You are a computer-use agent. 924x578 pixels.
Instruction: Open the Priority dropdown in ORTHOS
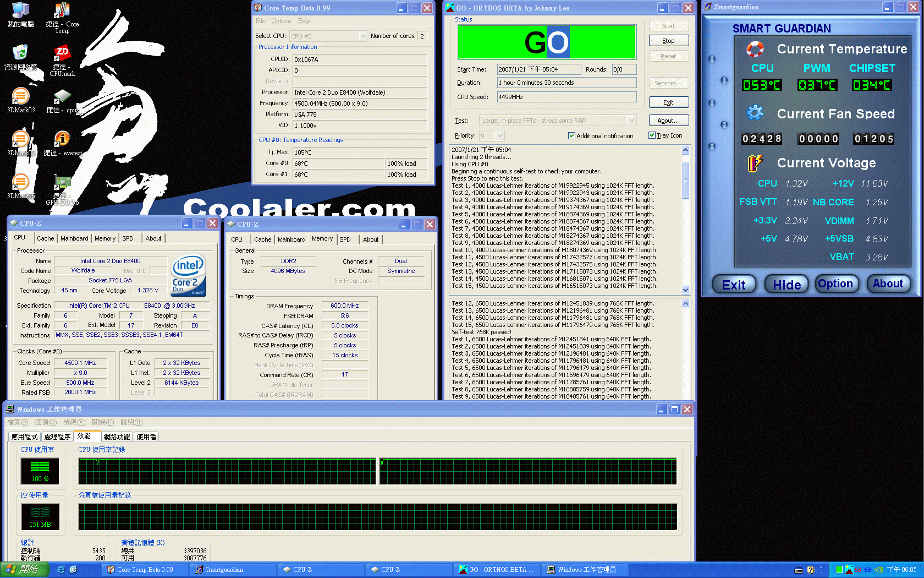pyautogui.click(x=499, y=135)
